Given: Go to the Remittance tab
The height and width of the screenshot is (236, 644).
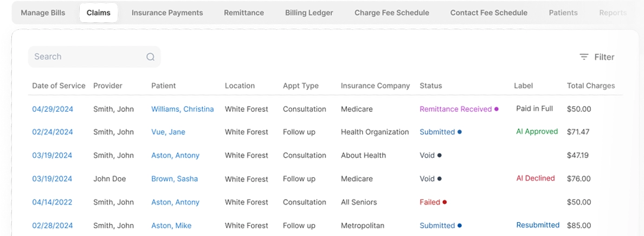Looking at the screenshot, I should [x=244, y=12].
